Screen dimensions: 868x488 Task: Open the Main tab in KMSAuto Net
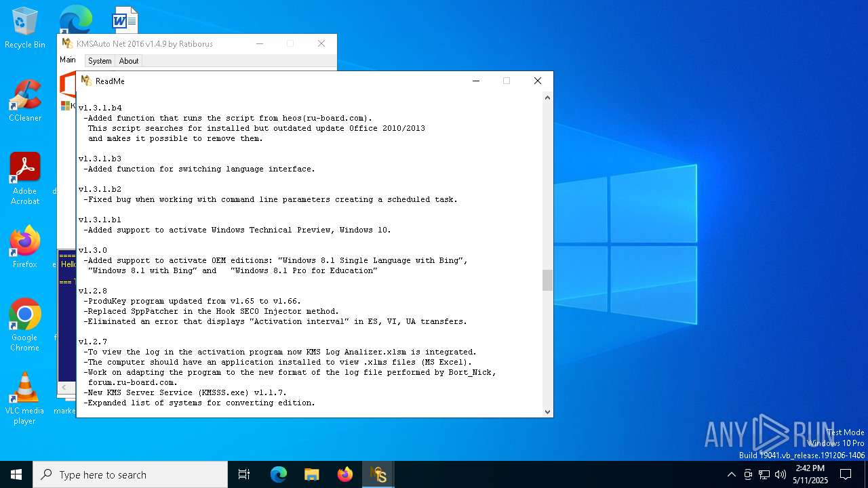pyautogui.click(x=68, y=60)
